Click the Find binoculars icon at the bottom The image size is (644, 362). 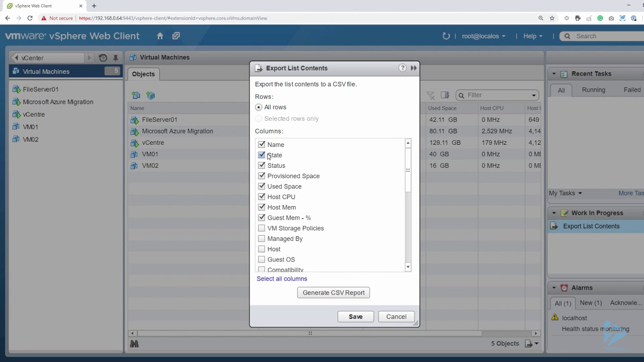tap(134, 343)
